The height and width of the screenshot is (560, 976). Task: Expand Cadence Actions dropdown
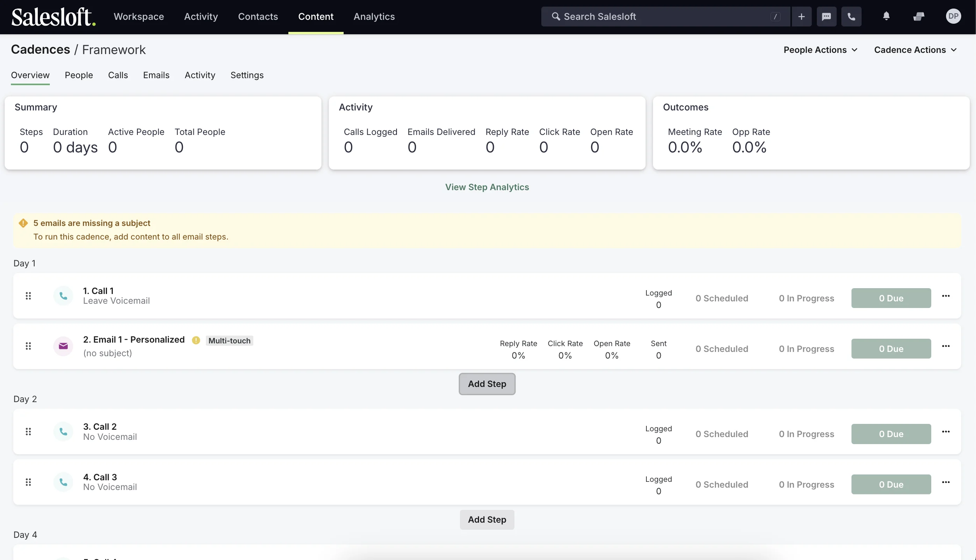pyautogui.click(x=915, y=50)
